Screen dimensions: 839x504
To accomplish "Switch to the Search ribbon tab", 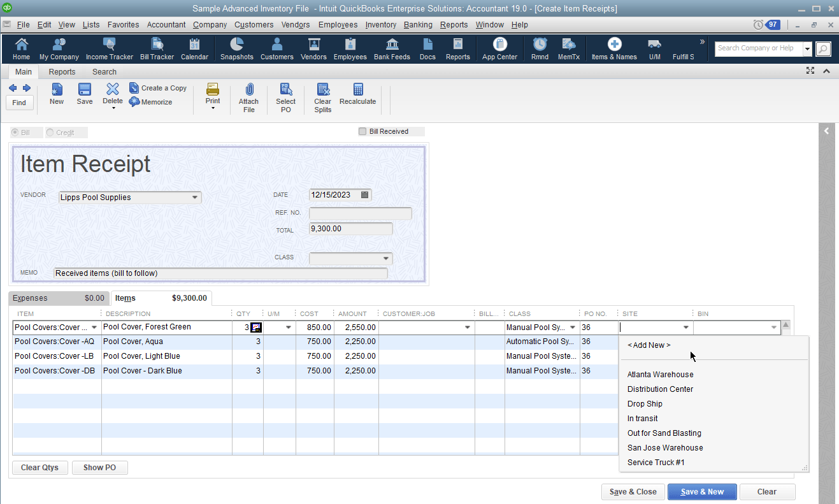I will (104, 72).
